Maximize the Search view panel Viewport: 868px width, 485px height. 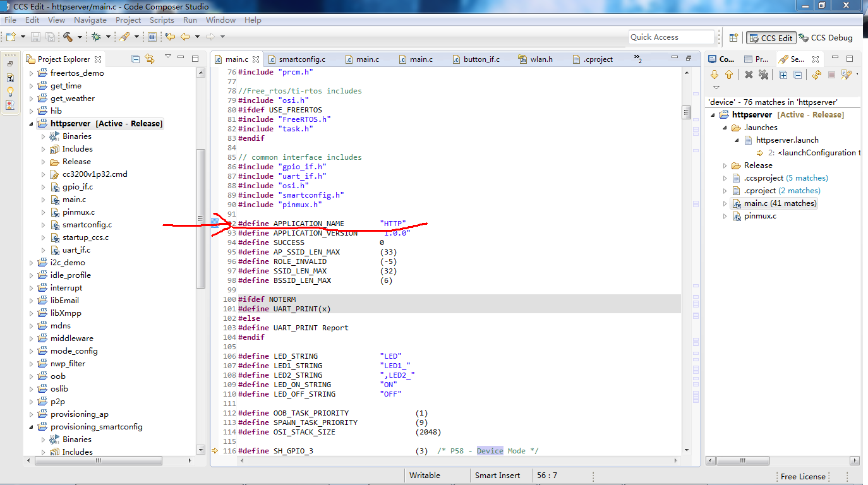(850, 59)
